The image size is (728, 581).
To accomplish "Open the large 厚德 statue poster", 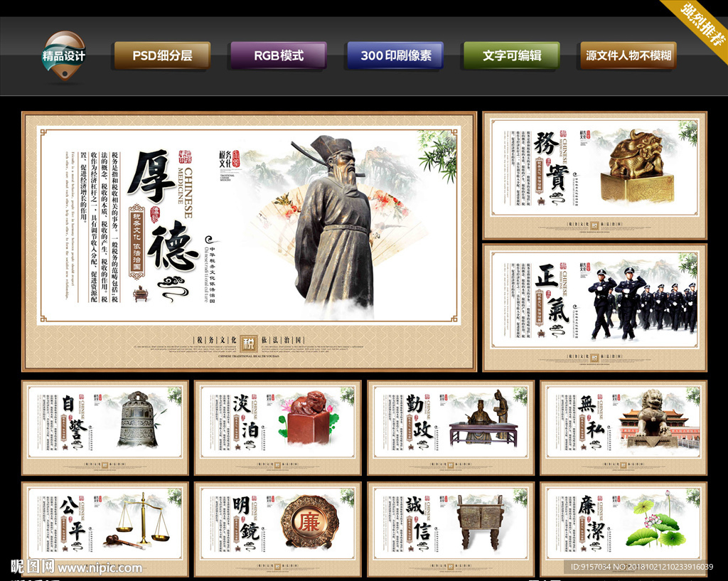I will tap(249, 242).
